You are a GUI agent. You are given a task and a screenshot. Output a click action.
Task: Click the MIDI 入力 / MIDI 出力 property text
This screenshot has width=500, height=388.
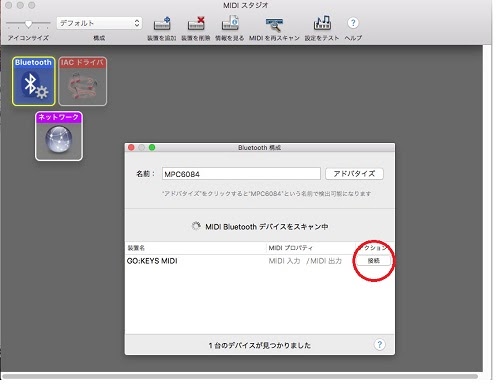pos(305,261)
